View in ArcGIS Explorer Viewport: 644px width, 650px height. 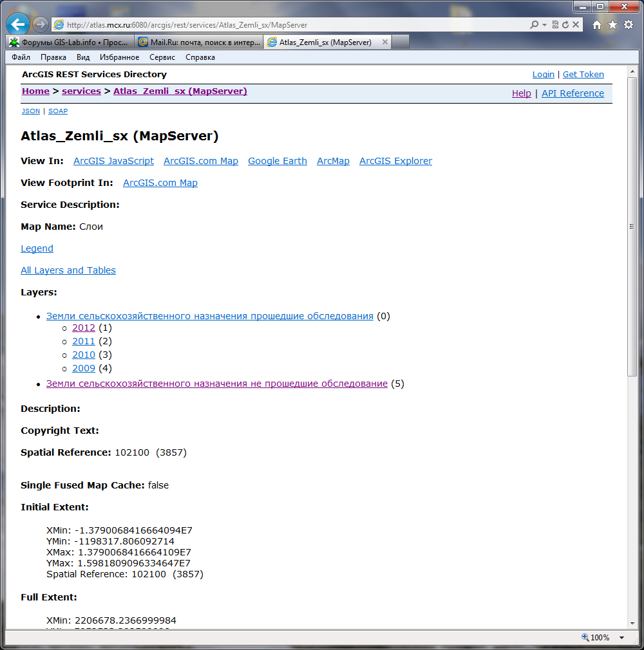395,161
